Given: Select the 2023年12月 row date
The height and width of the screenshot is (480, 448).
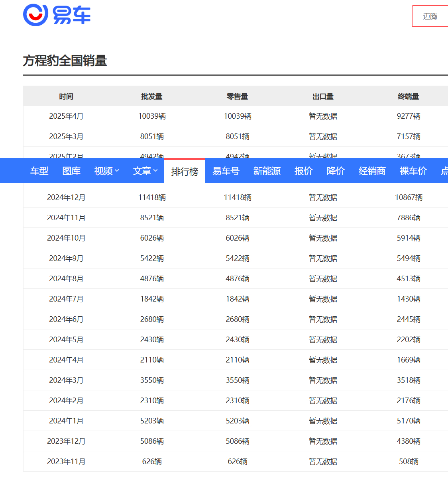Looking at the screenshot, I should 66,441.
